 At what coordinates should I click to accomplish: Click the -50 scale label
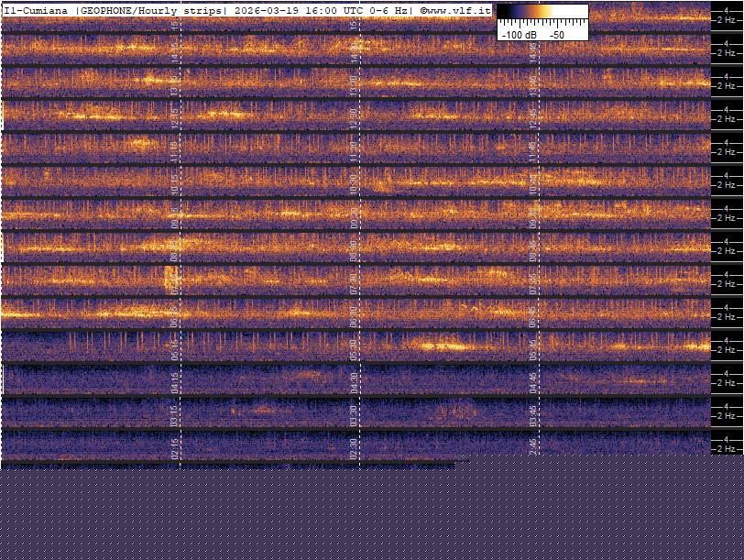click(x=556, y=34)
